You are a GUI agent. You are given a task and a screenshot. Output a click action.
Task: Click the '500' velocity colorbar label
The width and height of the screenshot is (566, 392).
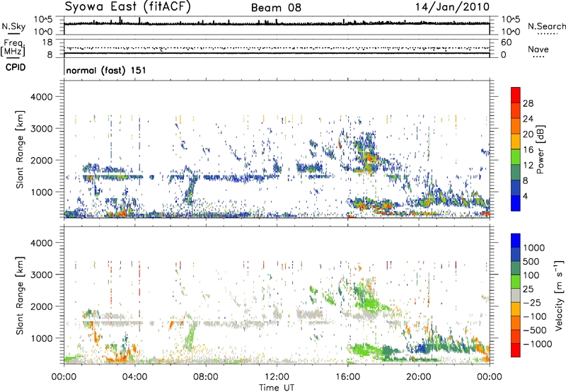[x=531, y=261]
